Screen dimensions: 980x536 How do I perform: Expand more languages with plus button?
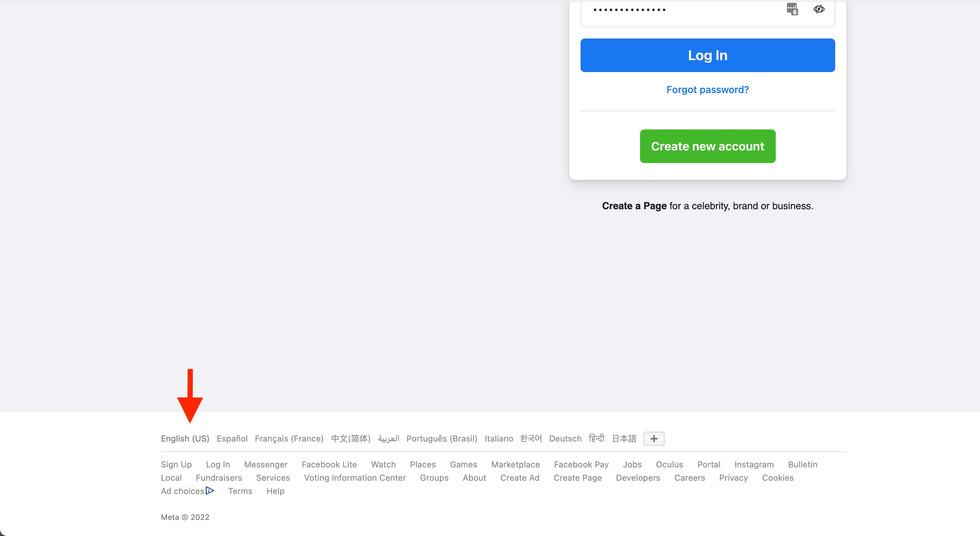point(654,438)
